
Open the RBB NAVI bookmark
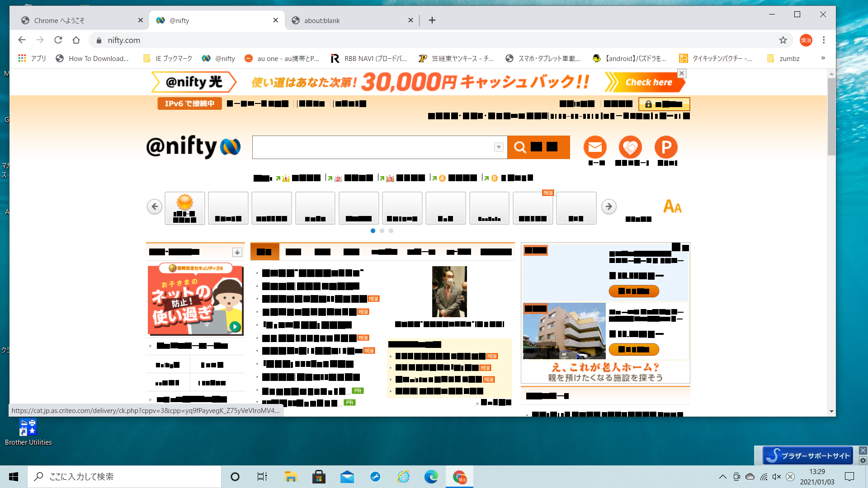369,58
